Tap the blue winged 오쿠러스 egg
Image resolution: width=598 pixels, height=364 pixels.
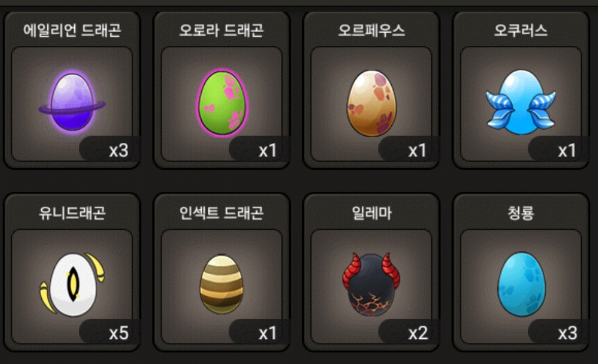click(x=521, y=102)
